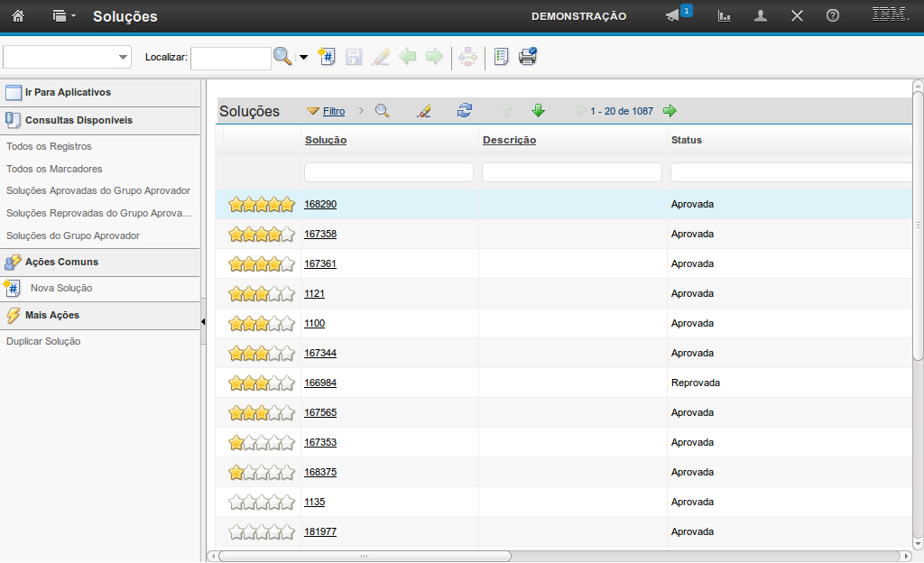Click the Filtro link in table header
The height and width of the screenshot is (563, 924).
tap(333, 111)
